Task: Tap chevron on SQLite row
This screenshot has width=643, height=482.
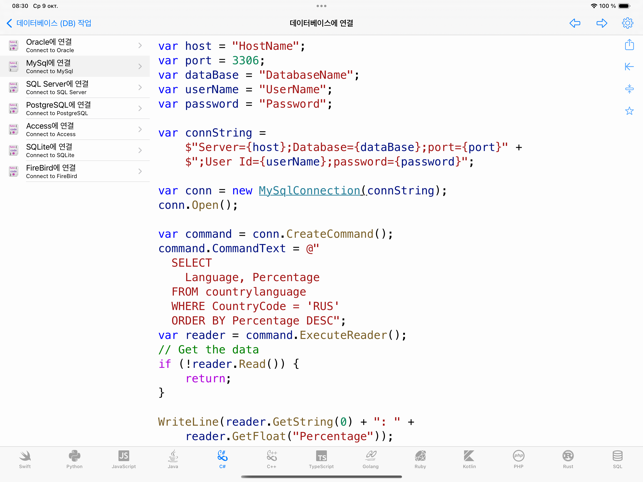Action: (140, 150)
